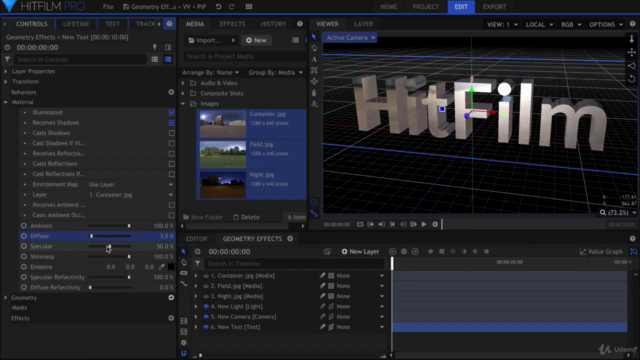Screen dimensions: 640x360
Task: Toggle snapping magnet in timeline
Action: (x=184, y=353)
